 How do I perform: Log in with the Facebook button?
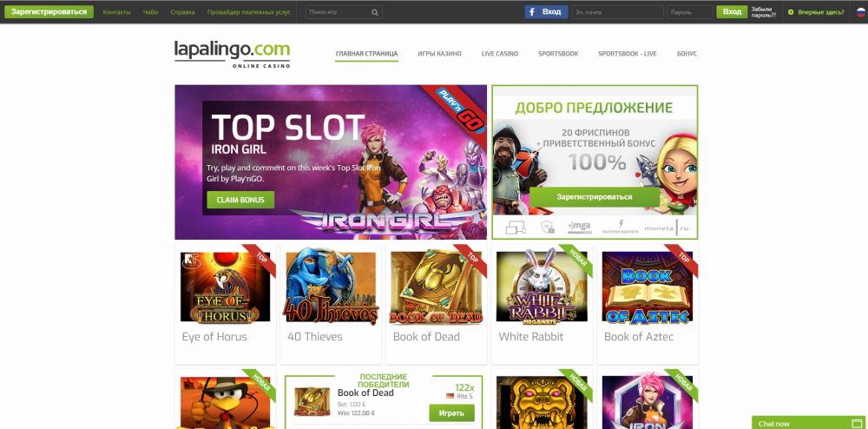[546, 11]
